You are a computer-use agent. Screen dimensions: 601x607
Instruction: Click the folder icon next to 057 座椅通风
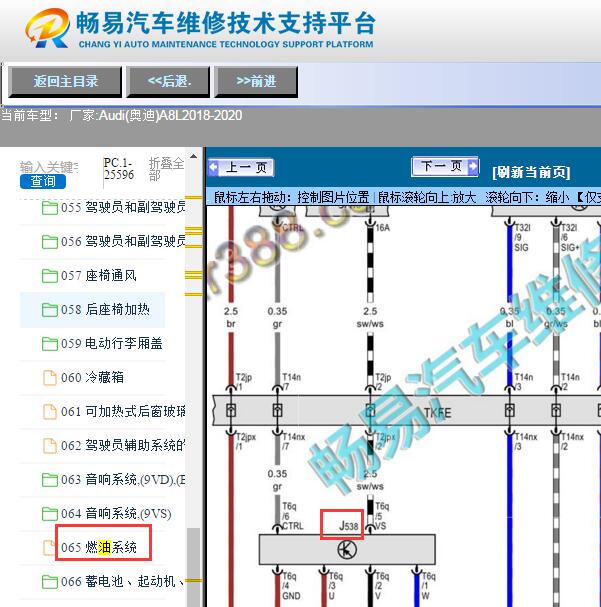pyautogui.click(x=50, y=276)
